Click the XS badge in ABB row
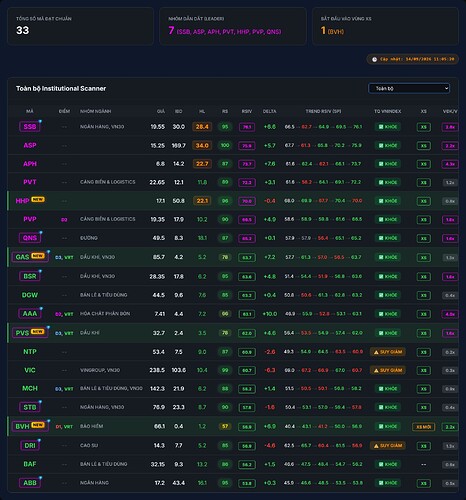The image size is (466, 500). click(424, 483)
